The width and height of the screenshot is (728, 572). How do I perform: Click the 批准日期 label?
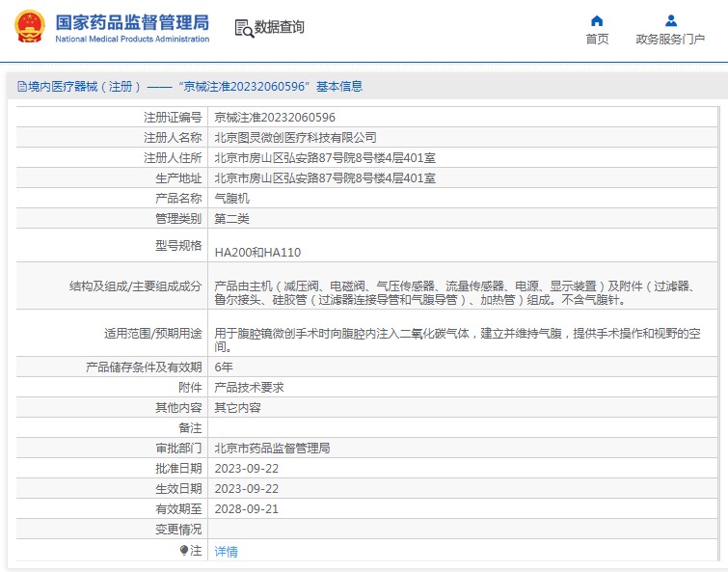tap(178, 469)
